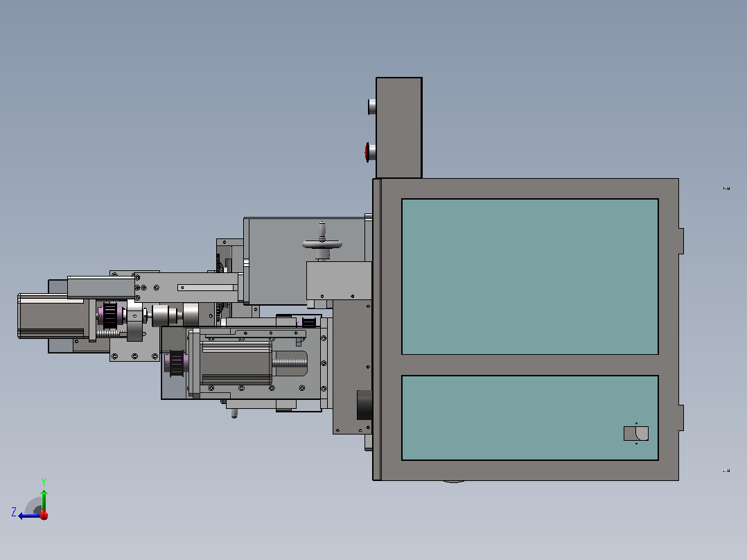Select the threaded lead screw in lower housing

(290, 363)
